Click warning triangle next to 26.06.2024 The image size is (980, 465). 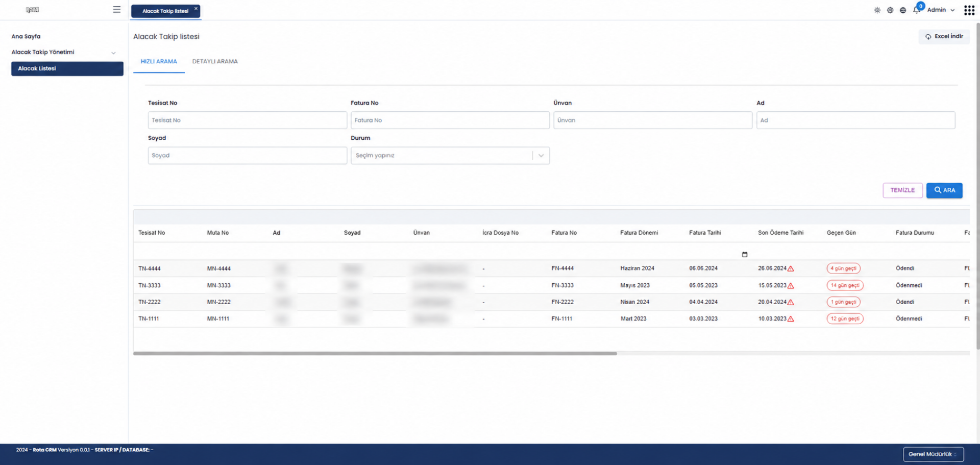click(x=791, y=268)
